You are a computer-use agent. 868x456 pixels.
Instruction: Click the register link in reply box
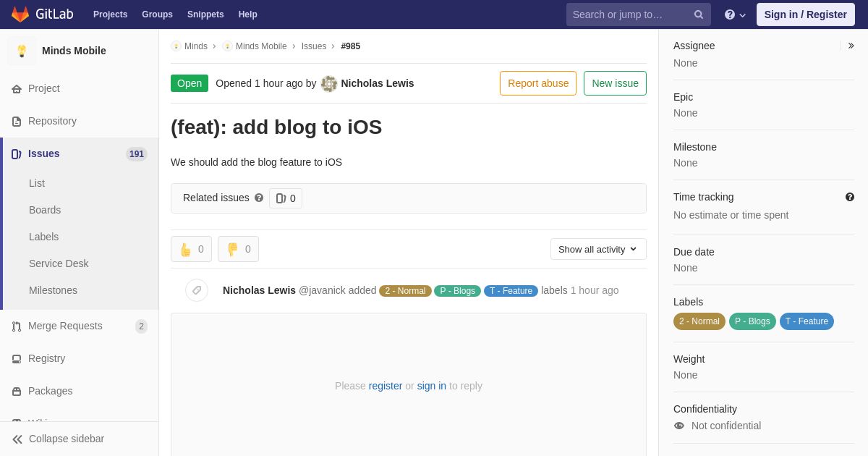(386, 386)
